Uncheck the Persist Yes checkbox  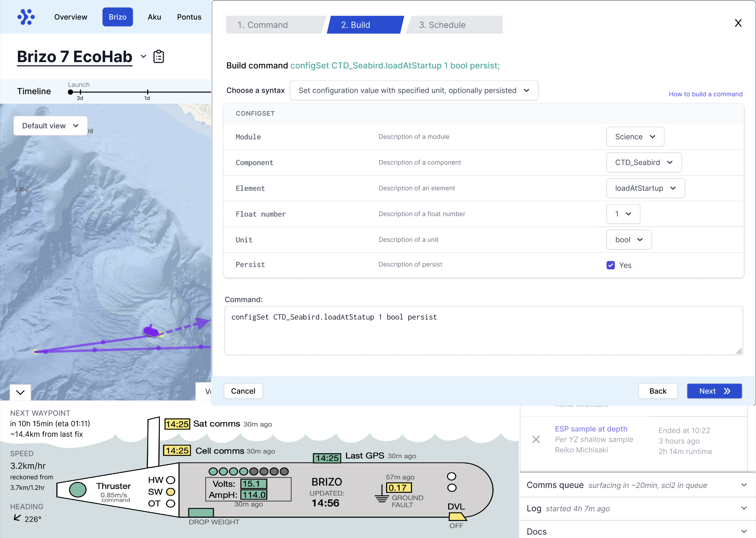coord(610,265)
